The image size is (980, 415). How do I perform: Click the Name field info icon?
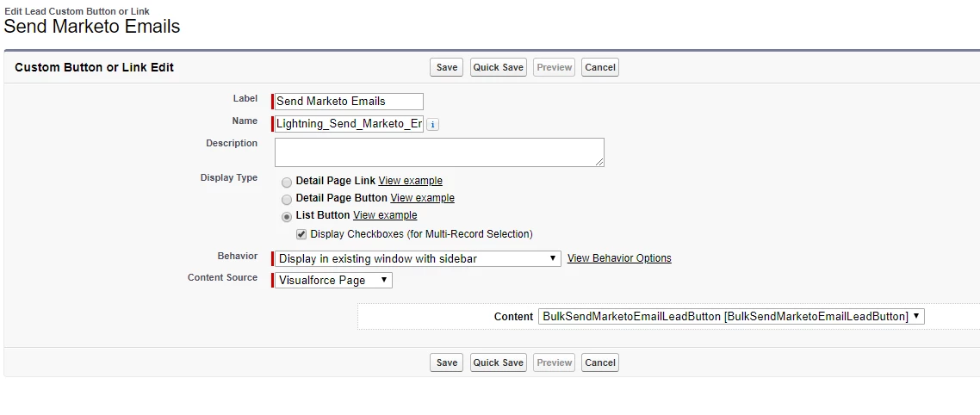[x=433, y=124]
